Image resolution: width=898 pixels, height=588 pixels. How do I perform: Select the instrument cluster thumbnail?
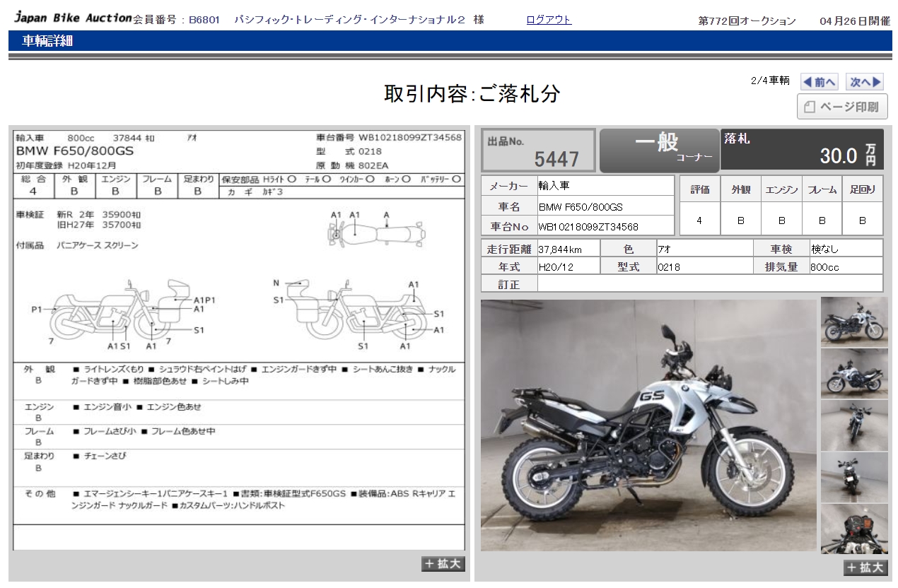pyautogui.click(x=854, y=528)
